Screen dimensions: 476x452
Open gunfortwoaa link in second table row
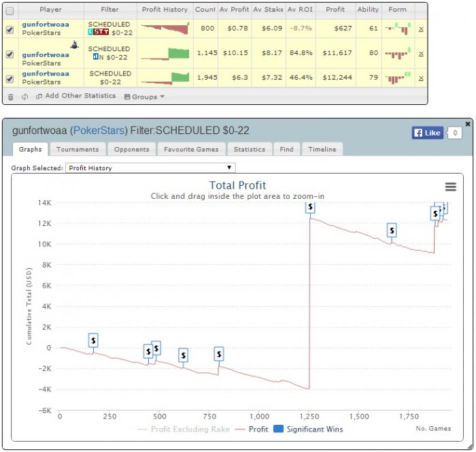point(46,55)
